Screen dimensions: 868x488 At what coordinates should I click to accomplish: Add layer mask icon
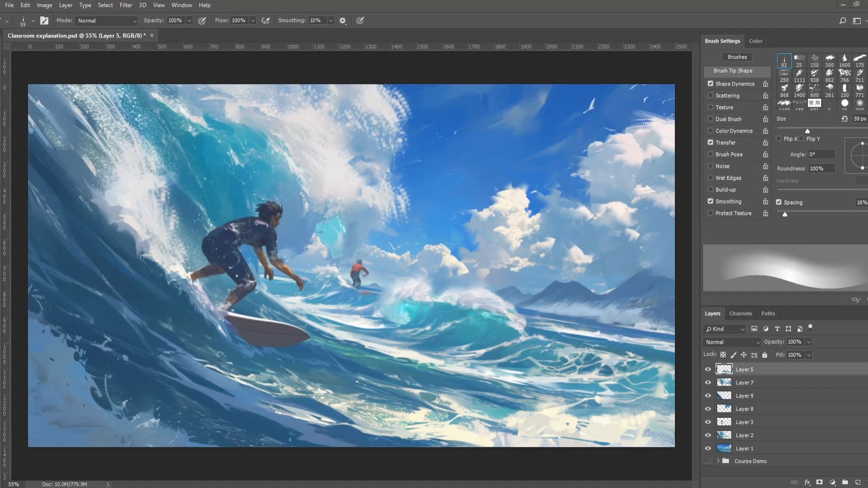tap(819, 482)
